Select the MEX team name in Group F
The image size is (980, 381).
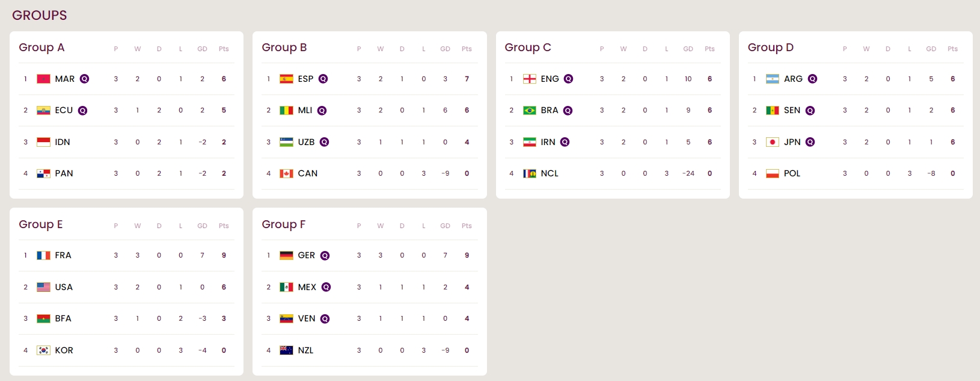(x=307, y=287)
